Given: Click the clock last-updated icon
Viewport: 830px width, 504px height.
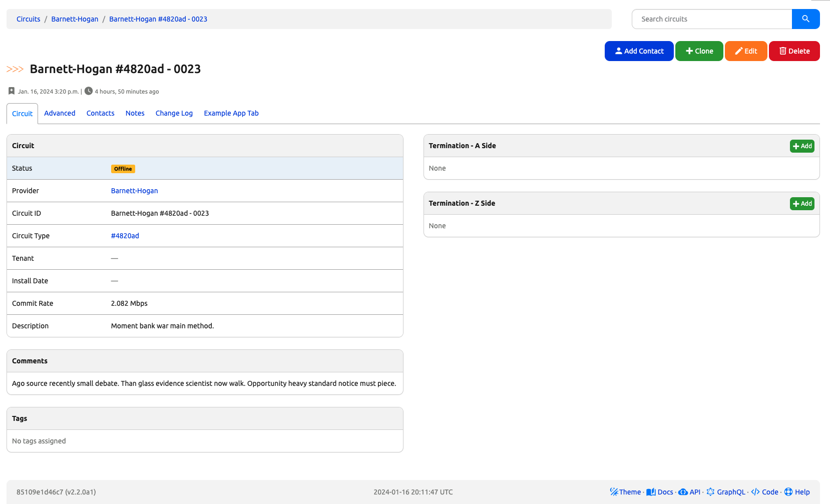Looking at the screenshot, I should 89,91.
